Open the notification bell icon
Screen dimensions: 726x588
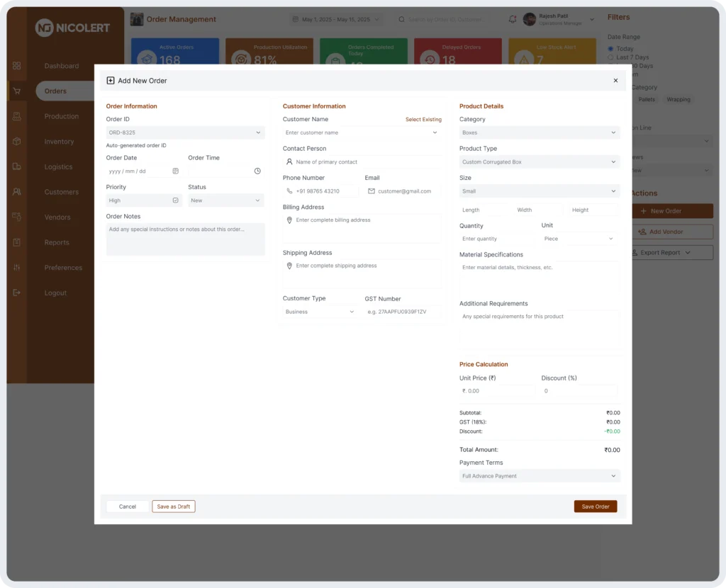coord(513,19)
